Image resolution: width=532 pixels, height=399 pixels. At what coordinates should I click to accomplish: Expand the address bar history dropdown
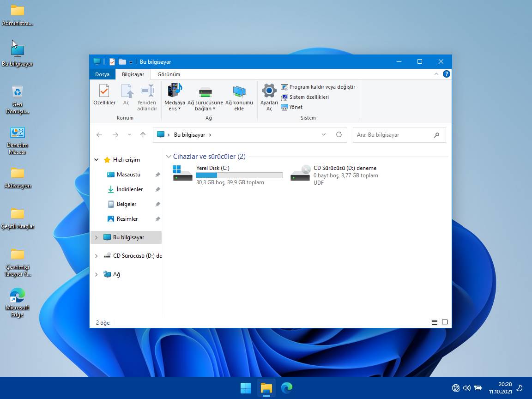(x=324, y=135)
